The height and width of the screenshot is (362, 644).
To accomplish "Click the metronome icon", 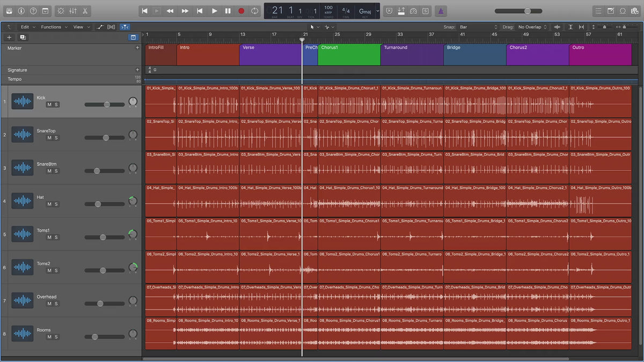I will (x=440, y=11).
